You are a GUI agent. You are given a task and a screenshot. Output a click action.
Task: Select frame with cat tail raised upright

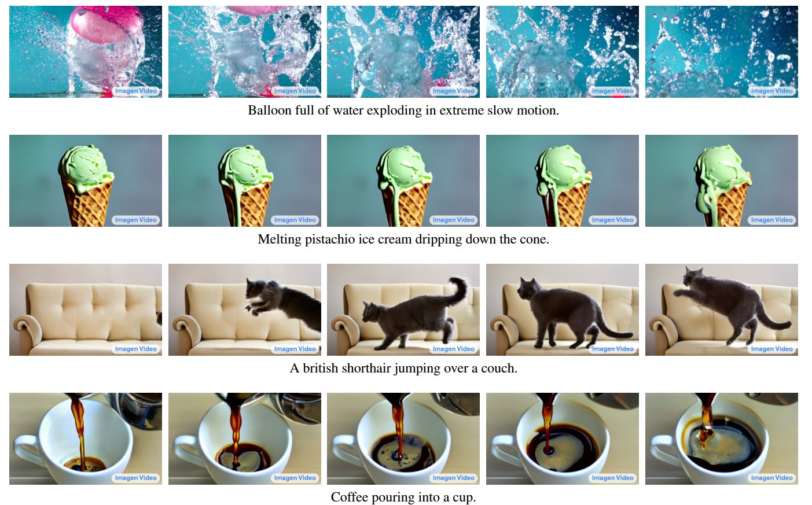tap(403, 309)
